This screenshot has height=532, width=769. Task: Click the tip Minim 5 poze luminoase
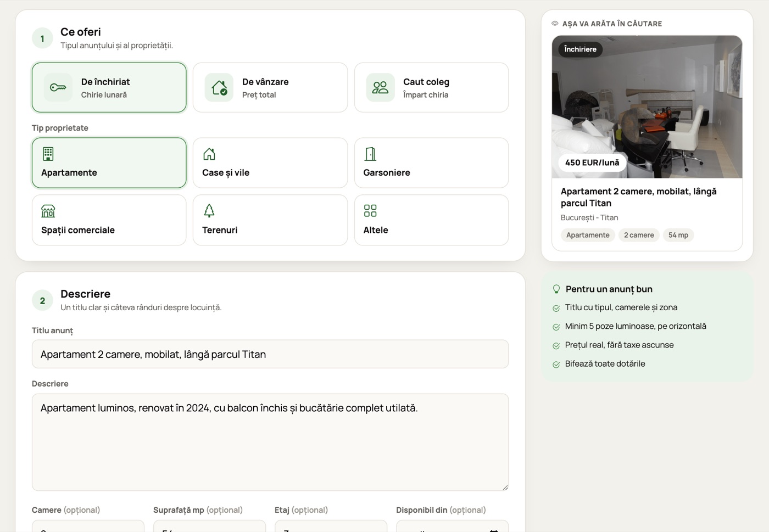click(636, 327)
